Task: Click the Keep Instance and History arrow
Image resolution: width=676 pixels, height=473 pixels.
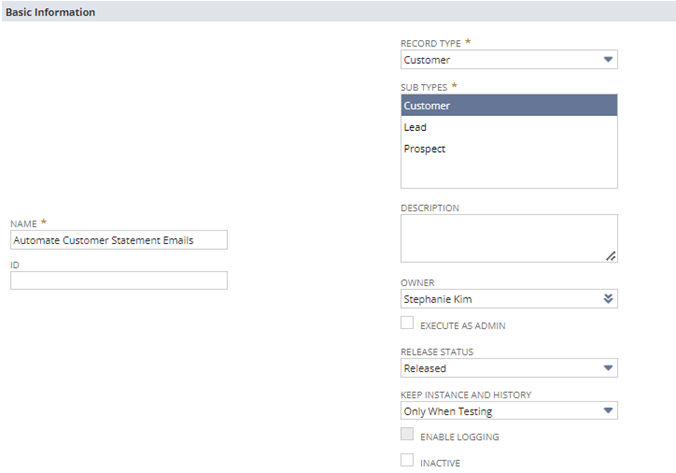Action: pos(608,411)
